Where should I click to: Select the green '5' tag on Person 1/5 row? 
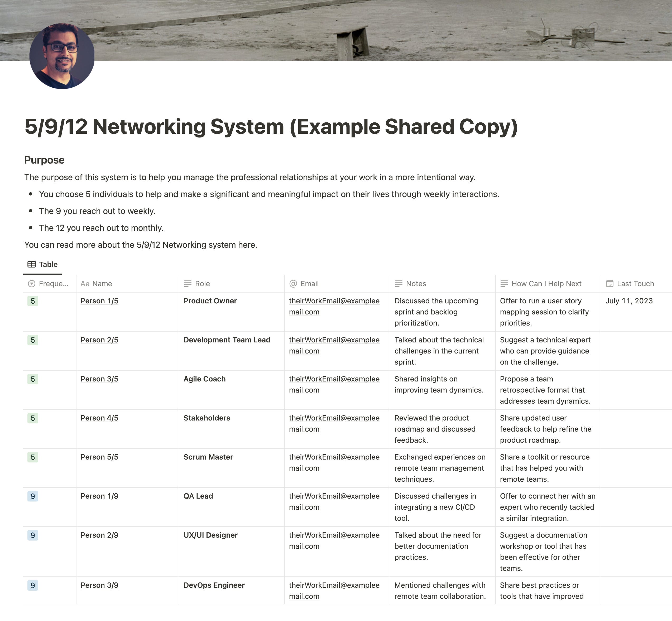[33, 301]
